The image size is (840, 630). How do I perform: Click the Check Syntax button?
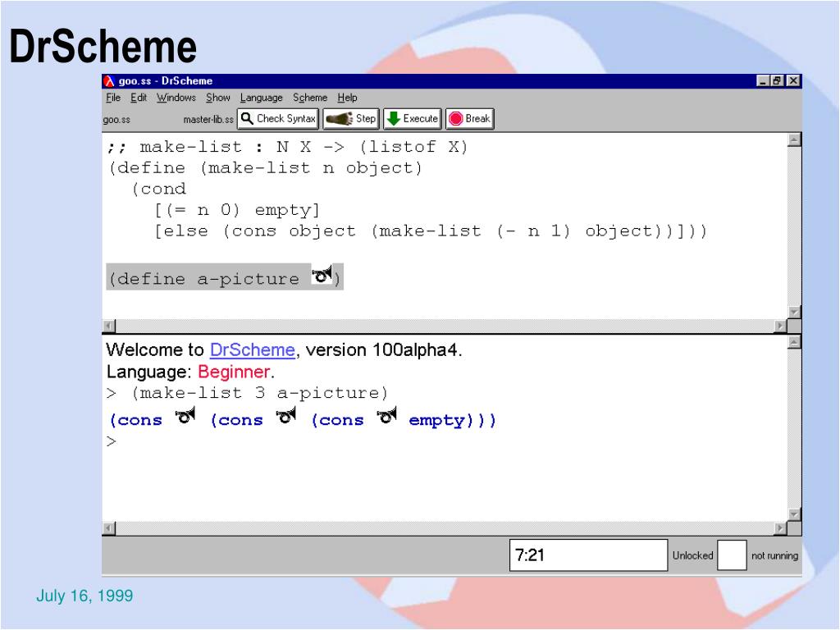[x=278, y=118]
